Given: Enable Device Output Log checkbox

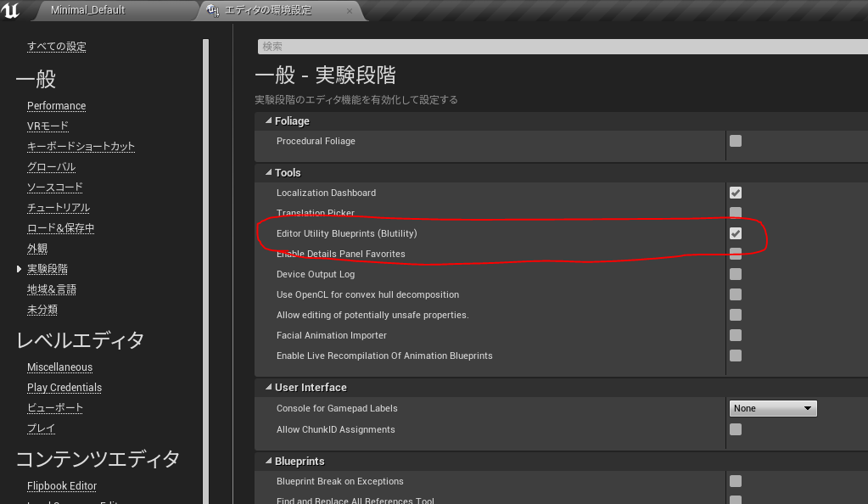Looking at the screenshot, I should pos(736,274).
